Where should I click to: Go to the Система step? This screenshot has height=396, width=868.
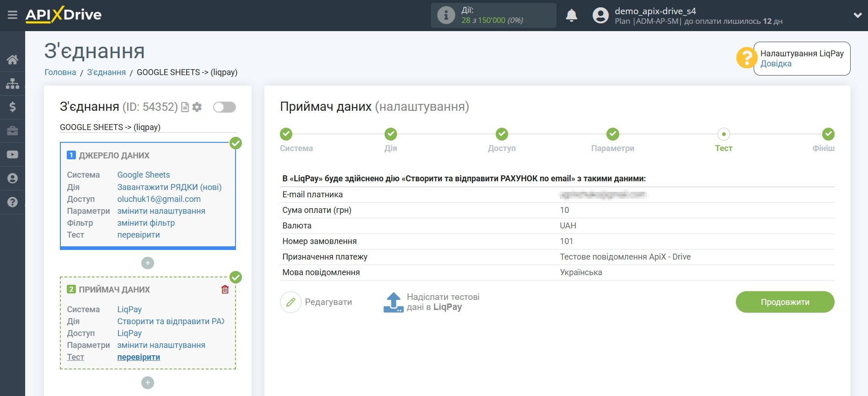pos(286,134)
